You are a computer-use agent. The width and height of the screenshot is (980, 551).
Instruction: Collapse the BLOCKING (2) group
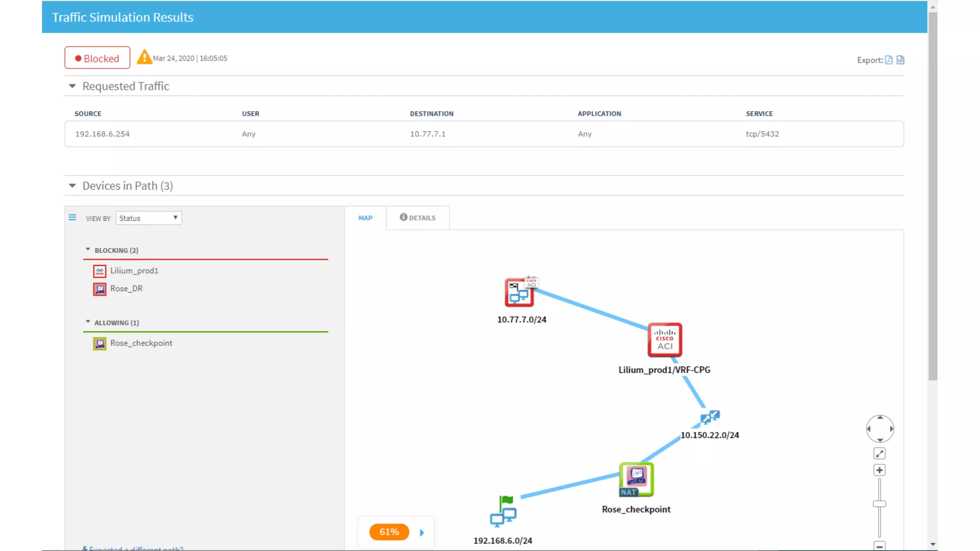tap(88, 250)
